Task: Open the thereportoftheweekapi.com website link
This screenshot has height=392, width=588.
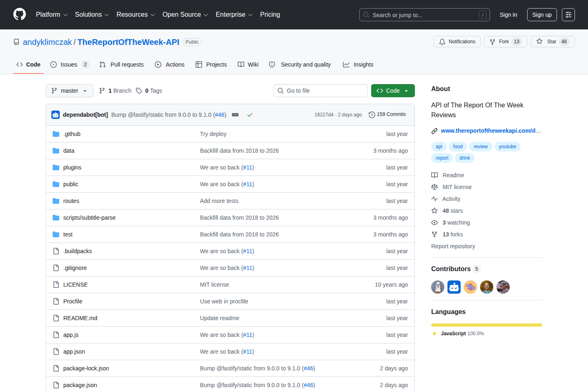Action: coord(490,131)
